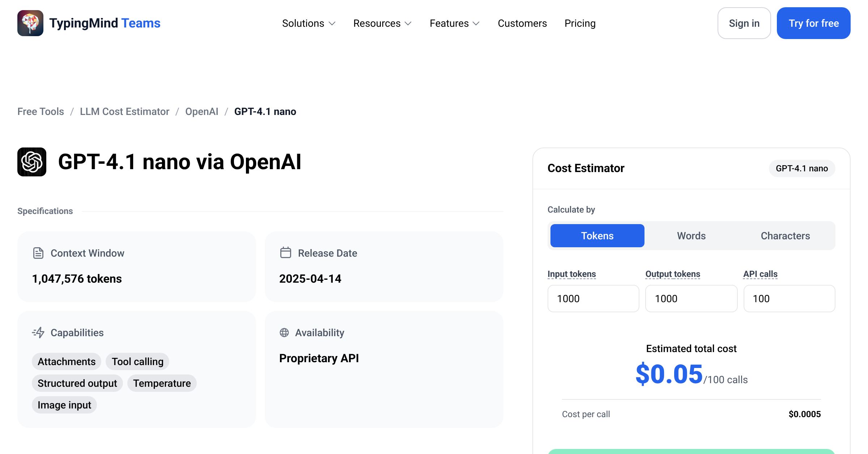Click the TypingMind Teams title text
Viewport: 868px width, 454px height.
105,23
